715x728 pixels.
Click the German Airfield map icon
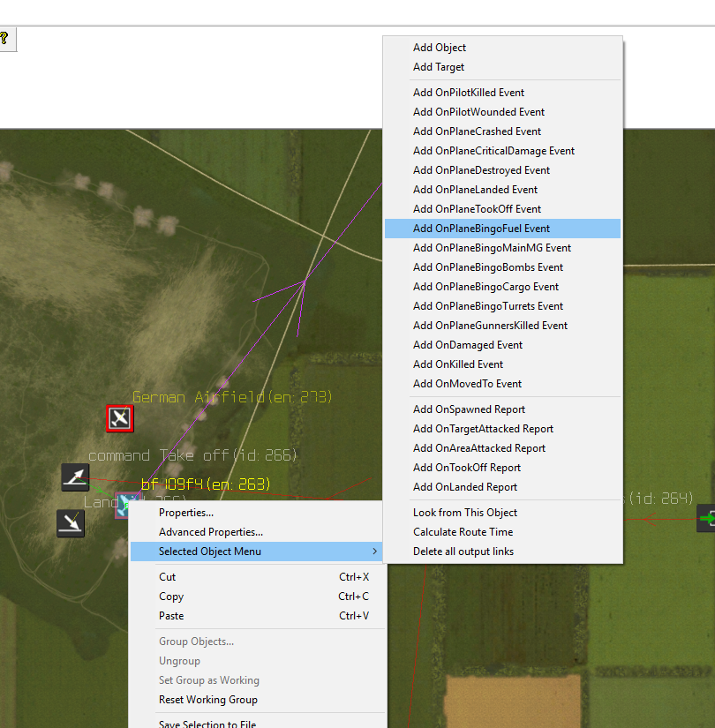click(x=120, y=418)
